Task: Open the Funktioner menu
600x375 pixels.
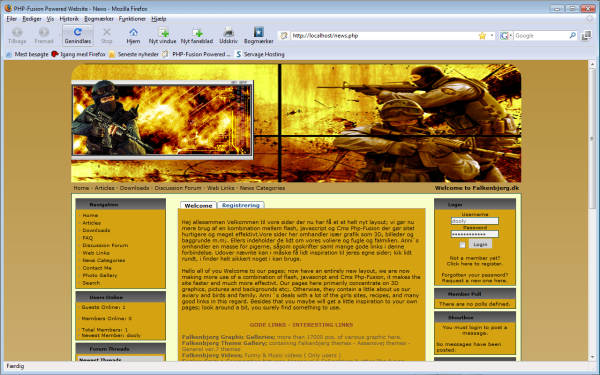Action: tap(132, 18)
